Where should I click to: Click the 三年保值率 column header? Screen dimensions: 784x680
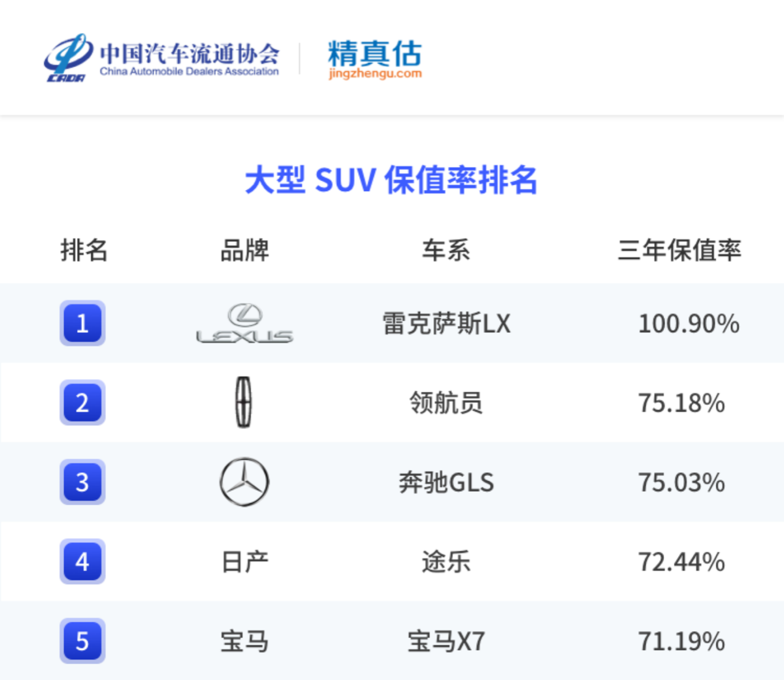(x=680, y=250)
